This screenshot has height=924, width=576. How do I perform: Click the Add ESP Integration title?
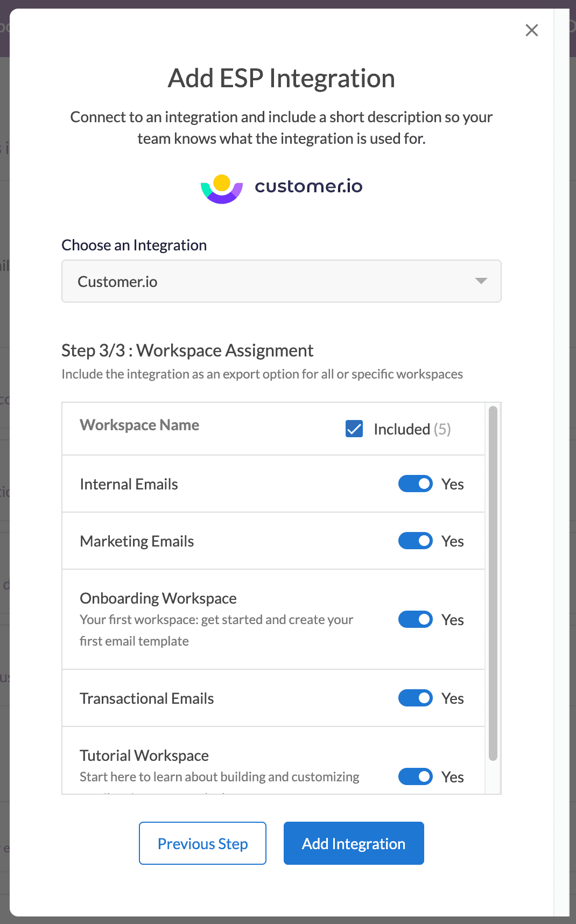click(x=282, y=79)
